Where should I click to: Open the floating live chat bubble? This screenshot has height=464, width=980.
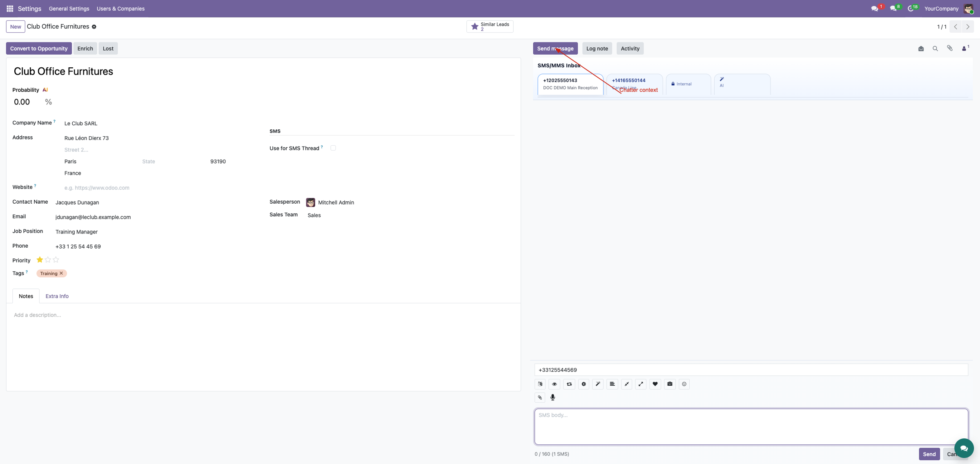964,448
